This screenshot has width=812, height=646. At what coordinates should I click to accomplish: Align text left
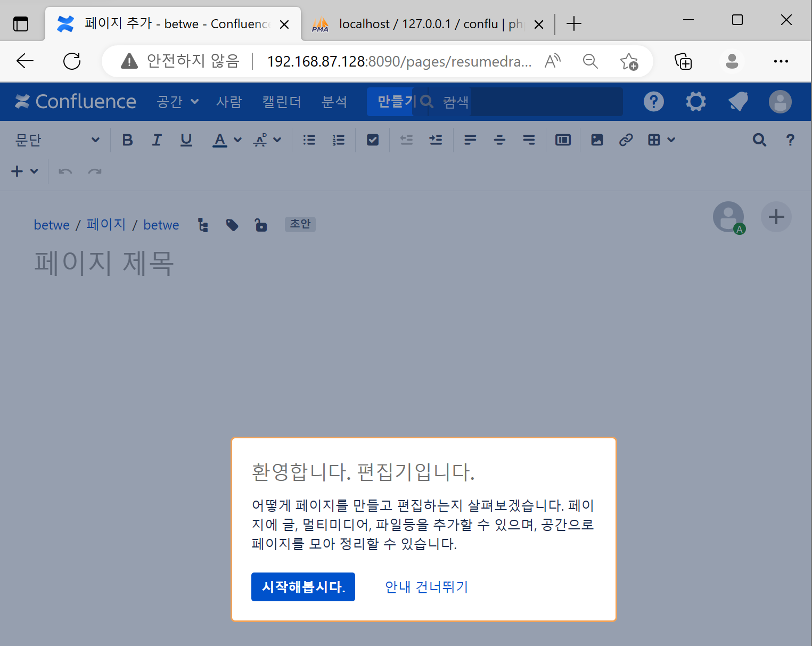(470, 140)
